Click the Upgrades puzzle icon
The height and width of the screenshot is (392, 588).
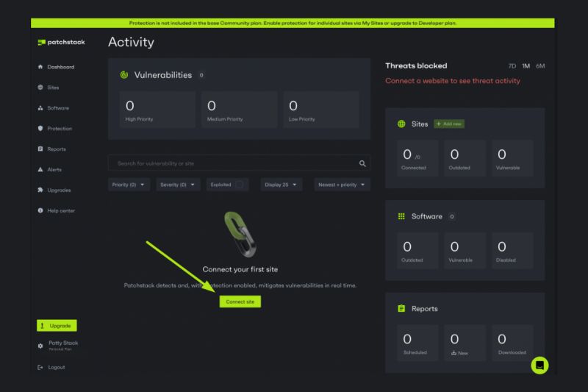tap(40, 190)
